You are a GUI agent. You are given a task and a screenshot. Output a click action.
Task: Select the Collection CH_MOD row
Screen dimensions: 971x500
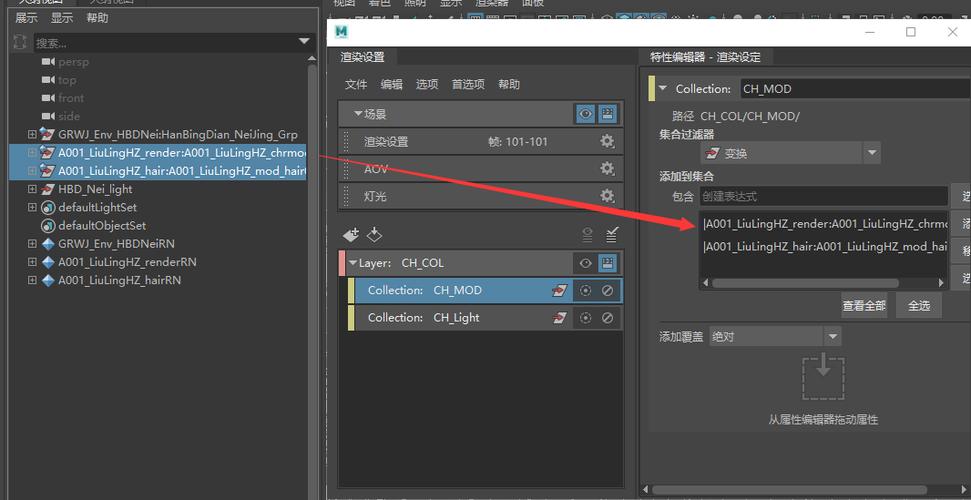click(x=486, y=291)
